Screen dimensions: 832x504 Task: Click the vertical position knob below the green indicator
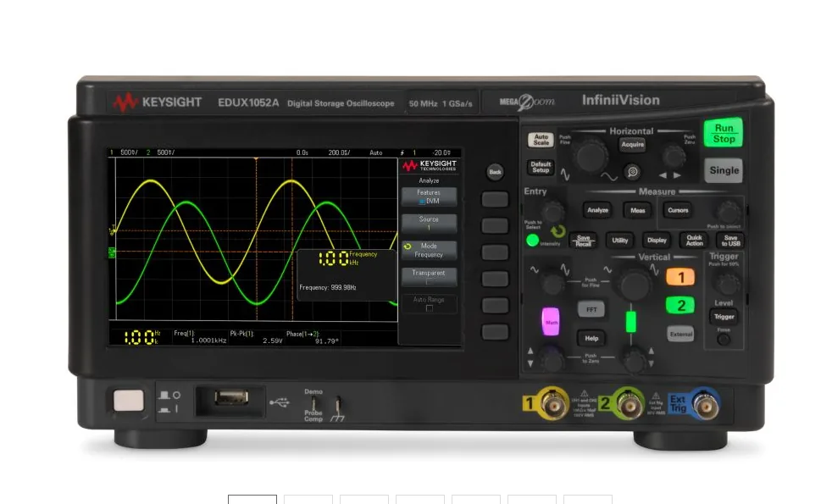[634, 360]
